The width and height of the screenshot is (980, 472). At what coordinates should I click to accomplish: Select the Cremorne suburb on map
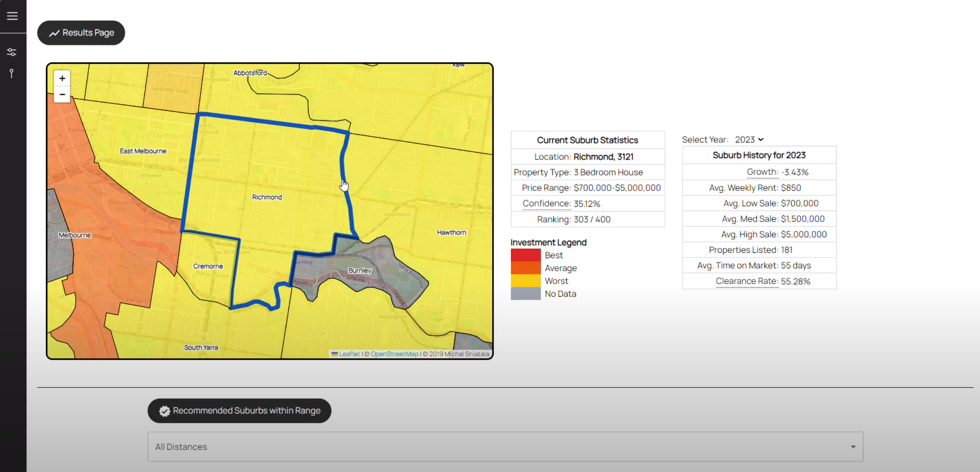coord(208,266)
